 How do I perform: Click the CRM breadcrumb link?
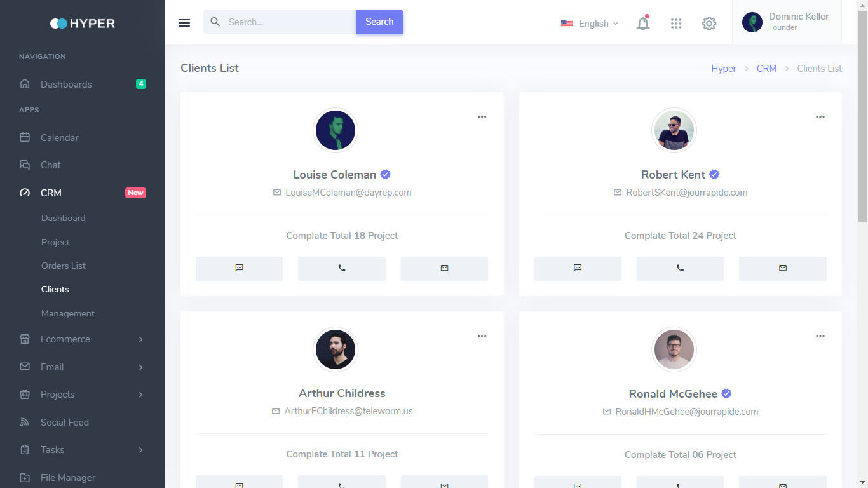pos(766,69)
